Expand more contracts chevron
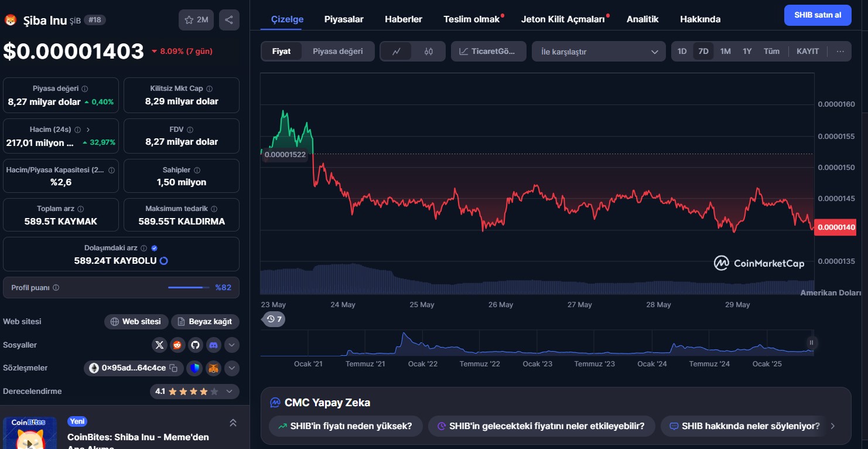 [232, 368]
